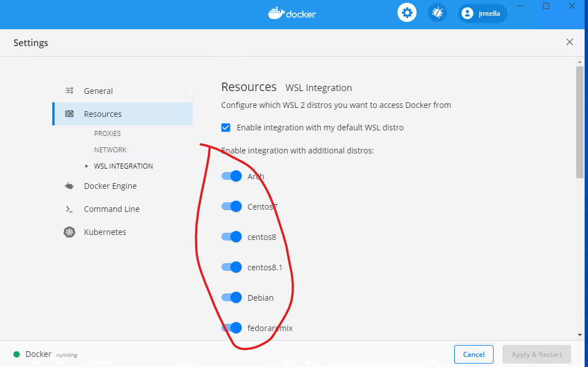Image resolution: width=588 pixels, height=367 pixels.
Task: Select the Command Line section
Action: (x=112, y=209)
